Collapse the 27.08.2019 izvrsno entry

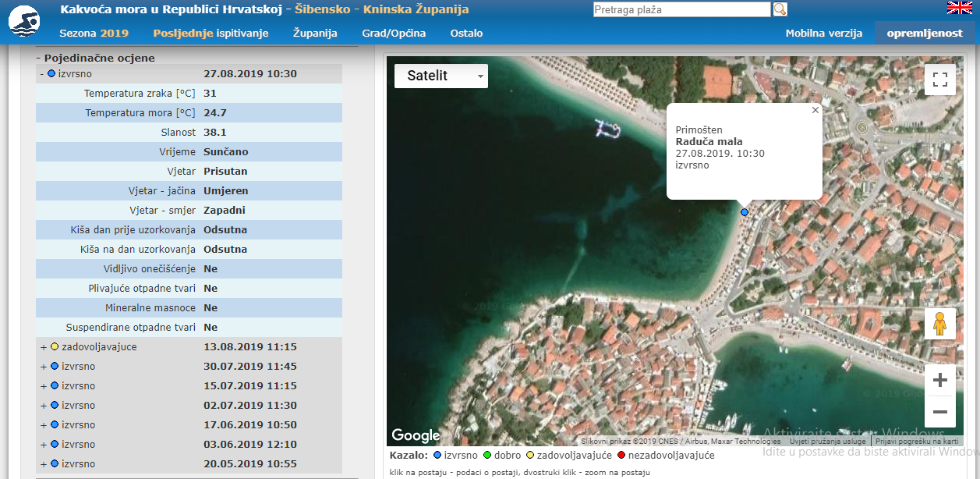tap(41, 74)
